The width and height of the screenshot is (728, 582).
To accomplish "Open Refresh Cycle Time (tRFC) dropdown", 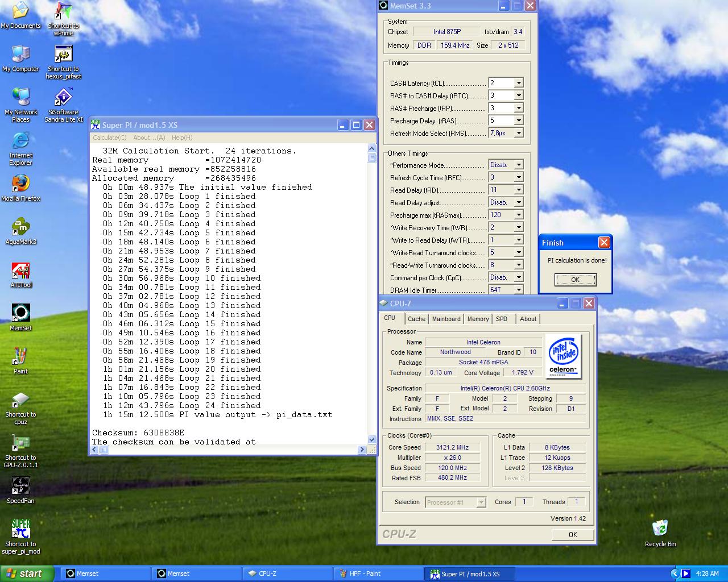I will pyautogui.click(x=519, y=177).
